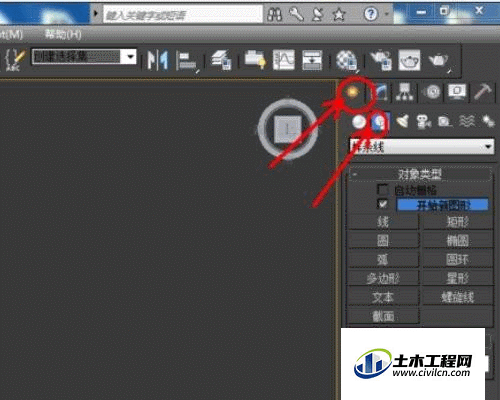500x400 pixels.
Task: Click the 椭圆 (Ellipse) button
Action: click(458, 240)
